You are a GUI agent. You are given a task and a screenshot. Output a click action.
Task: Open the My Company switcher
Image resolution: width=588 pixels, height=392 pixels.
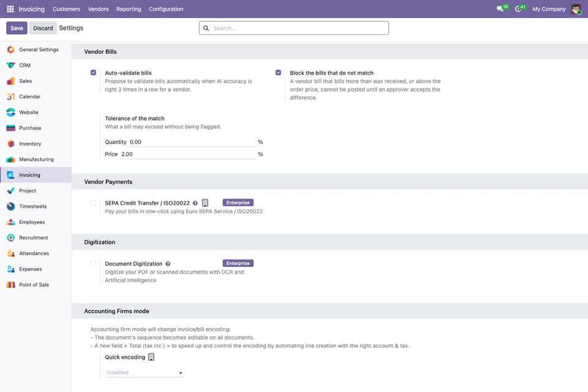pyautogui.click(x=549, y=9)
